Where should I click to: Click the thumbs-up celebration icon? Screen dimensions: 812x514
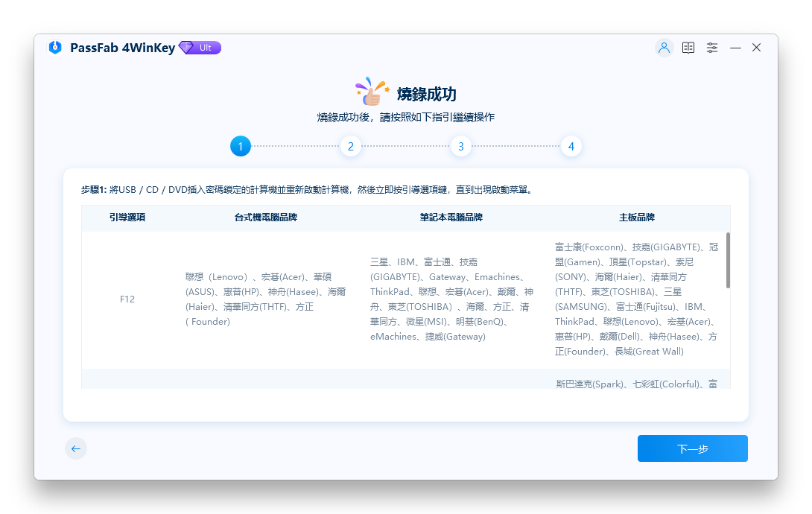(372, 92)
